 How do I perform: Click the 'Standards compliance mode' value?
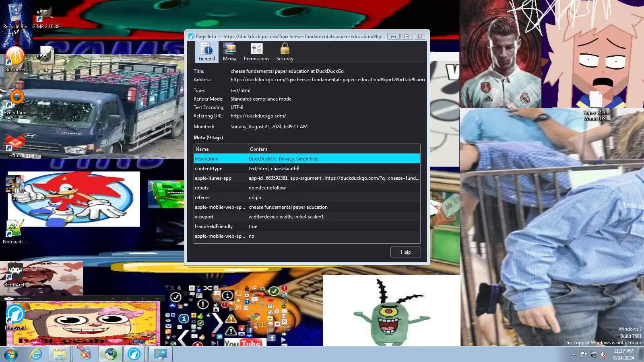[x=261, y=99]
